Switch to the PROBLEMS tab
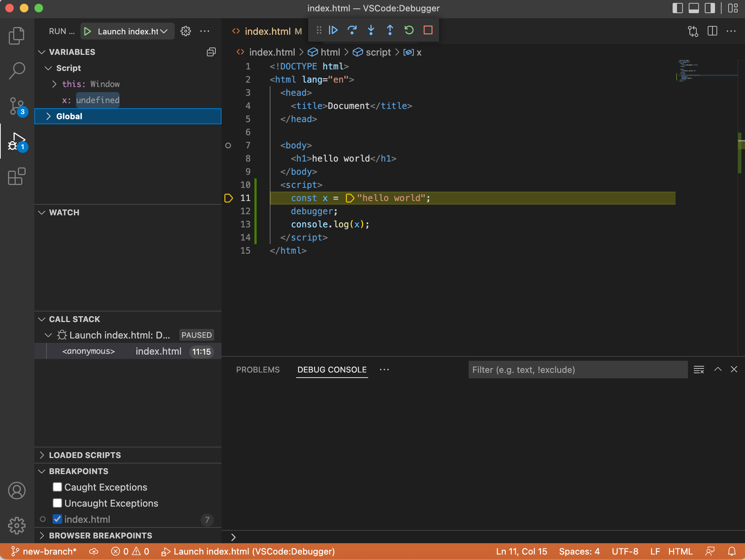 click(x=258, y=370)
